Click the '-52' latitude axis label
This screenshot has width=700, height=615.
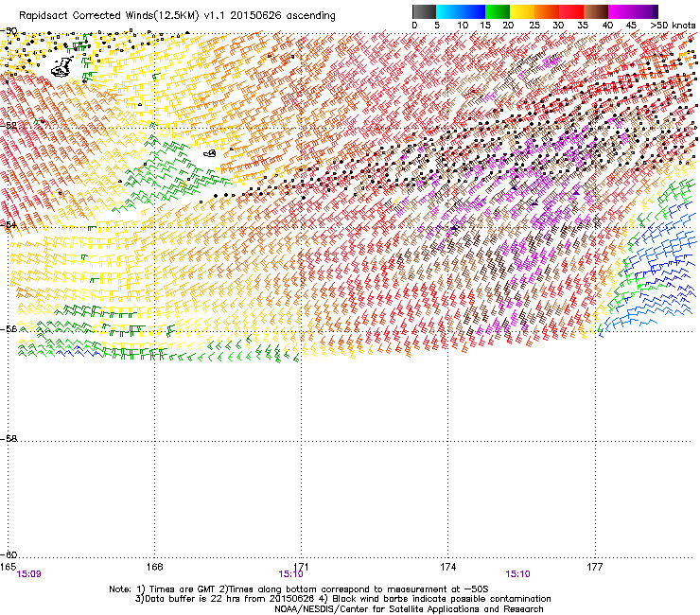coord(9,126)
